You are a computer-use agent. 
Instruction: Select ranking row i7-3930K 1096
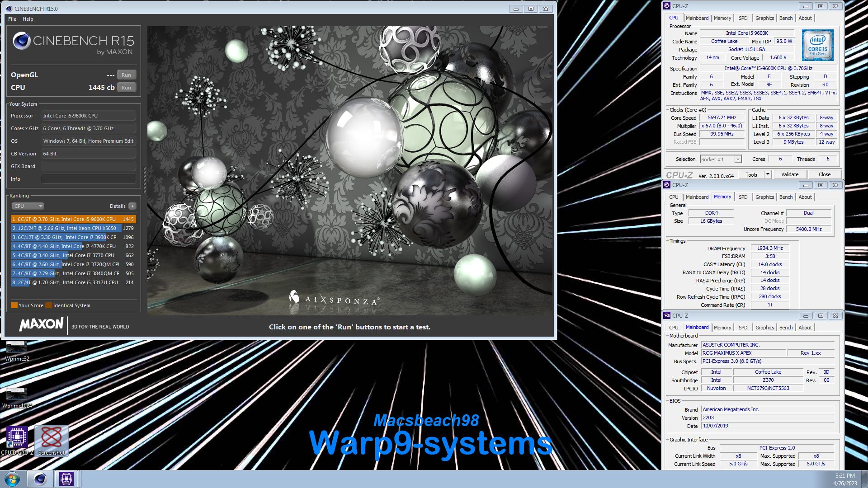73,237
